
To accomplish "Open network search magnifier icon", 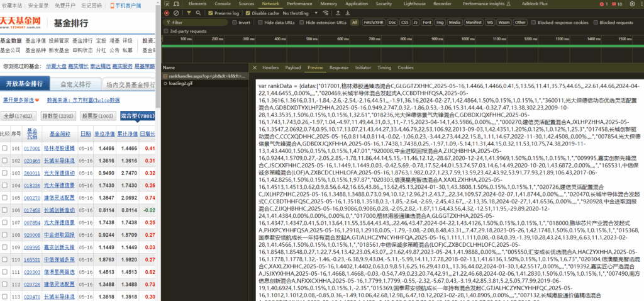I will pos(198,13).
